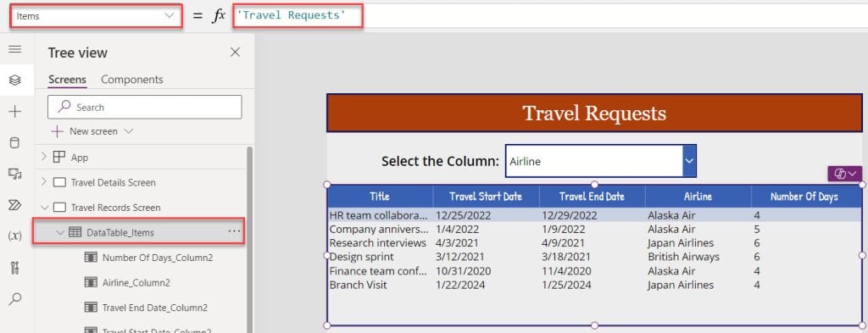Click the Number Of Days column header
The width and height of the screenshot is (868, 333).
coord(804,197)
